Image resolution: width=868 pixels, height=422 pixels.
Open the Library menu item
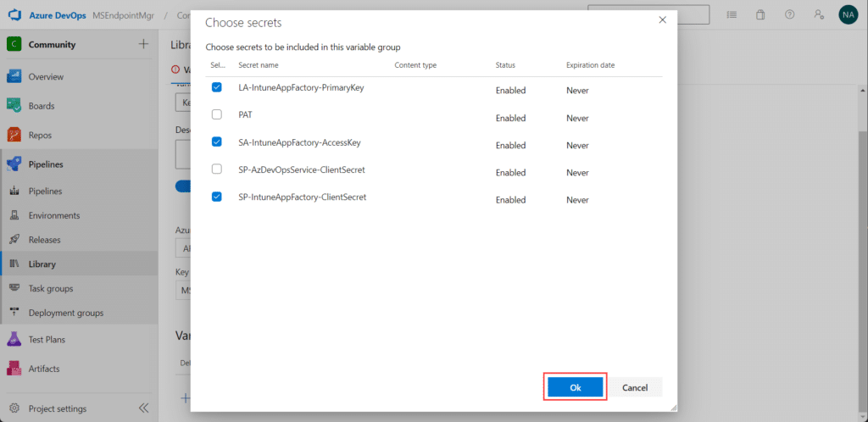(79, 264)
